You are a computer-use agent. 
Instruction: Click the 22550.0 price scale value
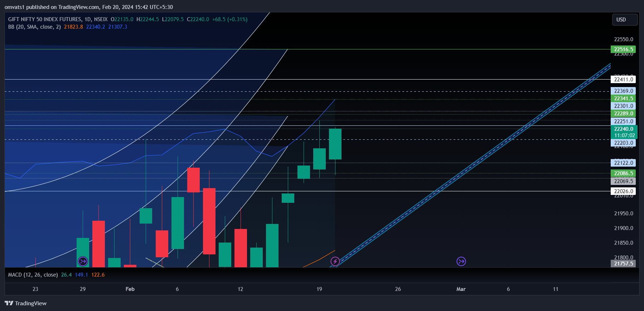624,39
